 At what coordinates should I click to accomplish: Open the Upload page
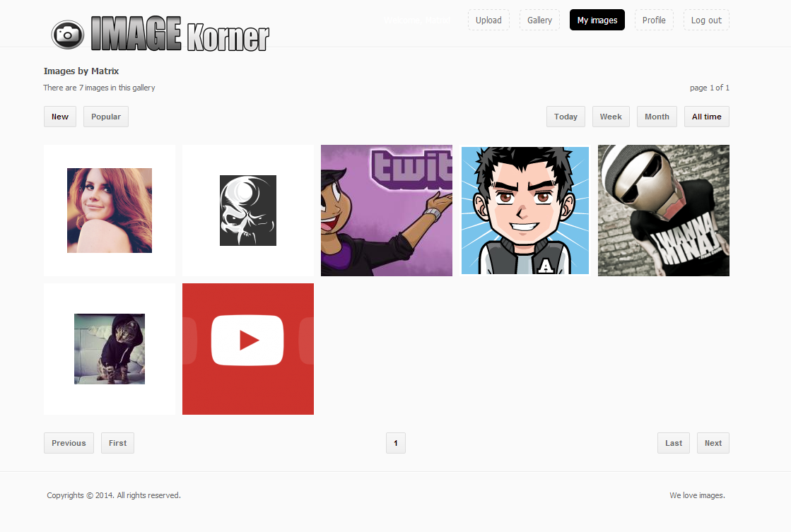(x=488, y=20)
